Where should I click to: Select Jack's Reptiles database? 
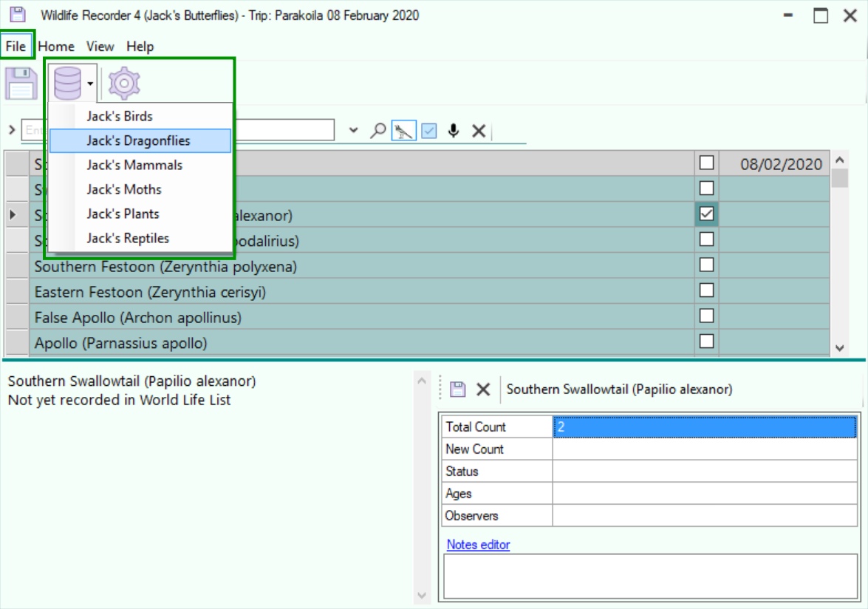(x=140, y=238)
